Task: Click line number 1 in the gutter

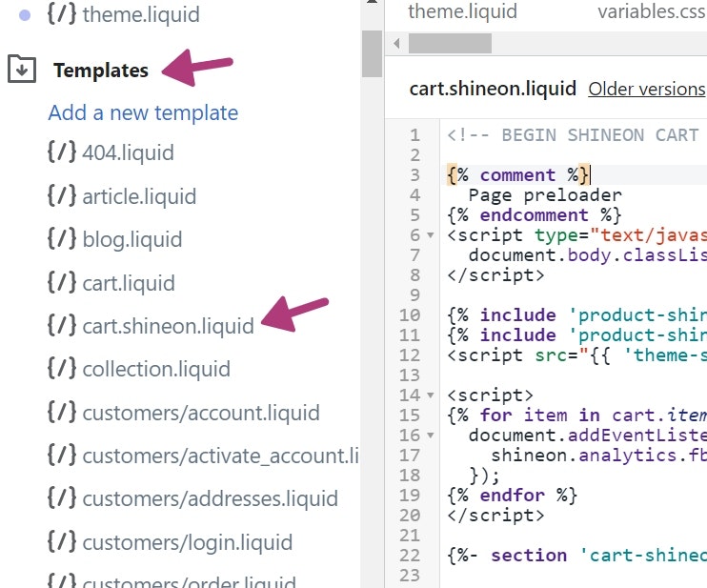Action: [x=414, y=135]
